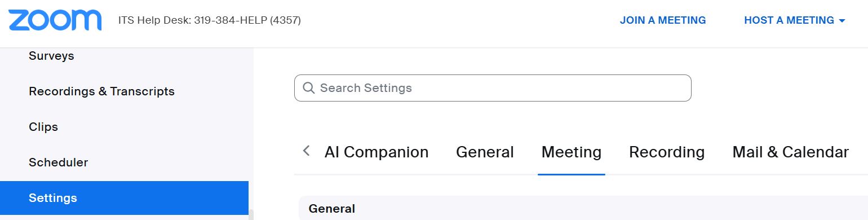868x220 pixels.
Task: Click JOIN A MEETING link
Action: click(x=663, y=20)
